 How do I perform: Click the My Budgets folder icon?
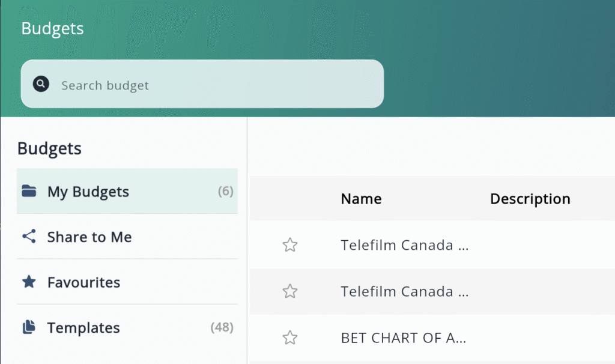[29, 192]
